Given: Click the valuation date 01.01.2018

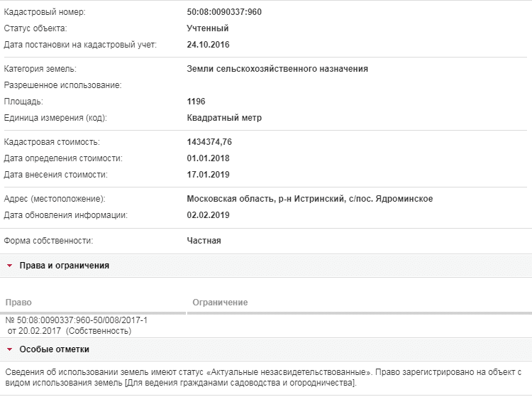Looking at the screenshot, I should pyautogui.click(x=208, y=158).
